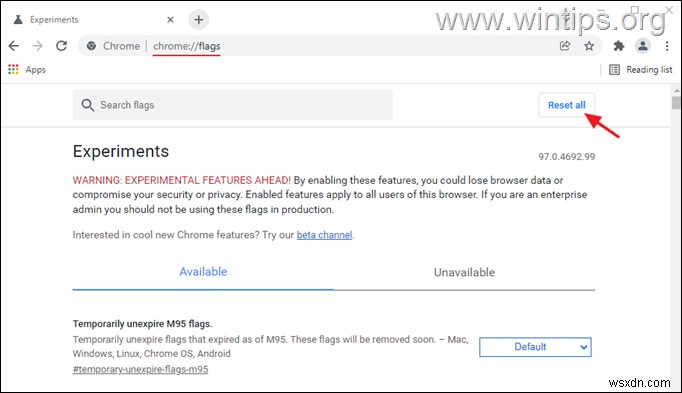The height and width of the screenshot is (393, 682).
Task: Click the version number 97.0.4692.99
Action: pyautogui.click(x=567, y=157)
